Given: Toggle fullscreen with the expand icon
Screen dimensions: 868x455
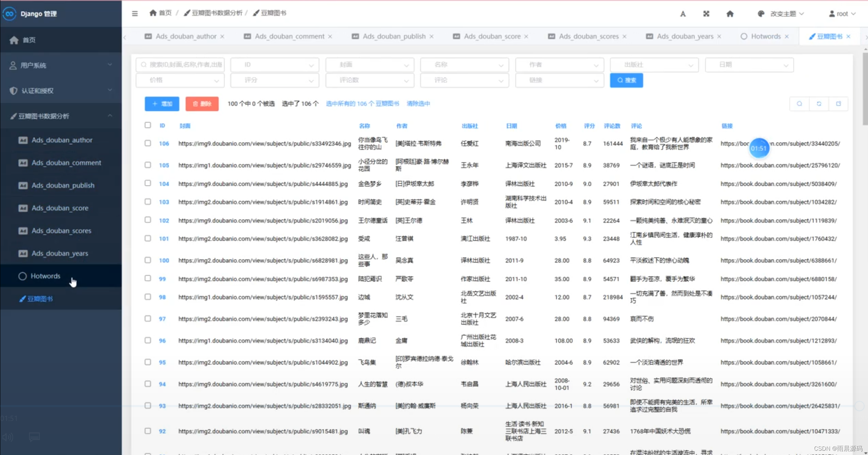Looking at the screenshot, I should tap(706, 14).
